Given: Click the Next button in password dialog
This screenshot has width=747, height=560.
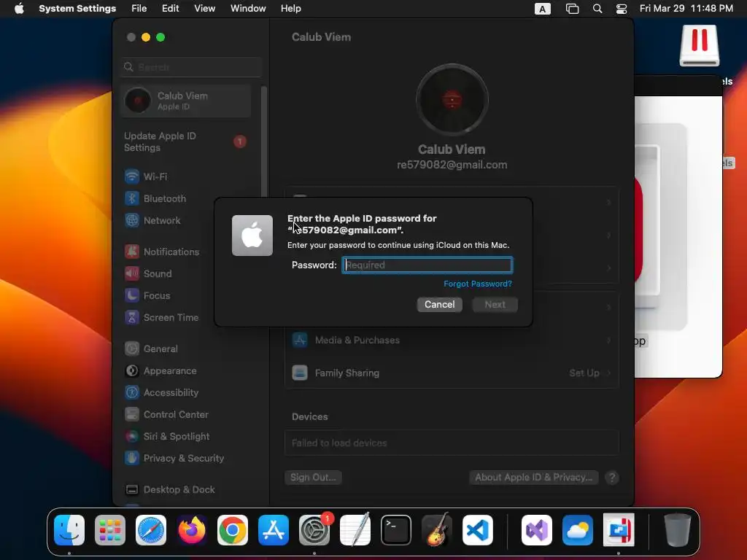Looking at the screenshot, I should click(495, 305).
